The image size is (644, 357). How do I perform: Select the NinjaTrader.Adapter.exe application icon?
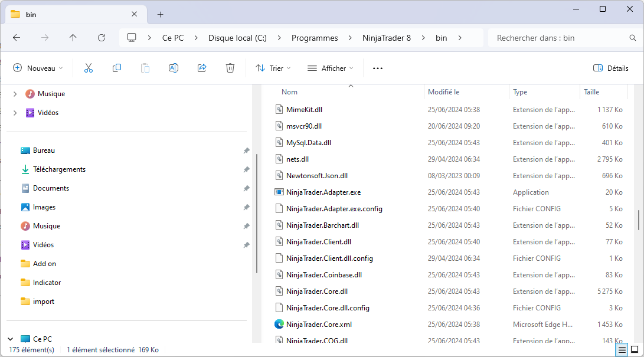pyautogui.click(x=279, y=192)
